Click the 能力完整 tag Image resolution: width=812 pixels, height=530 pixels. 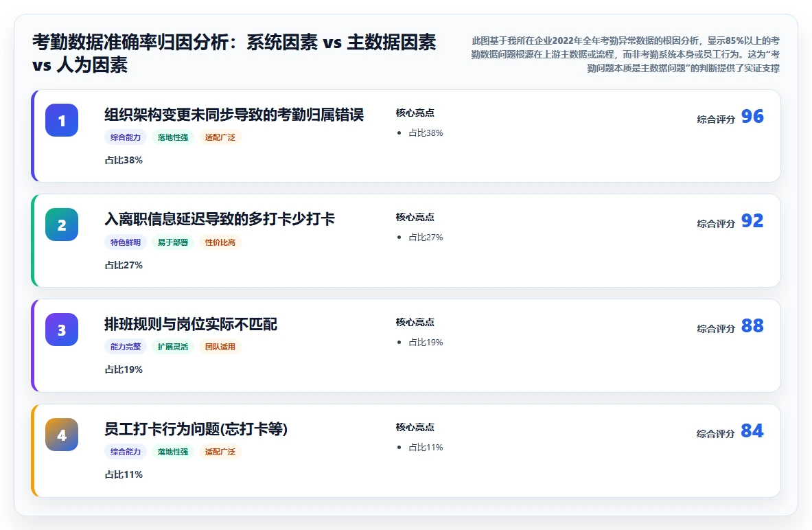click(126, 347)
